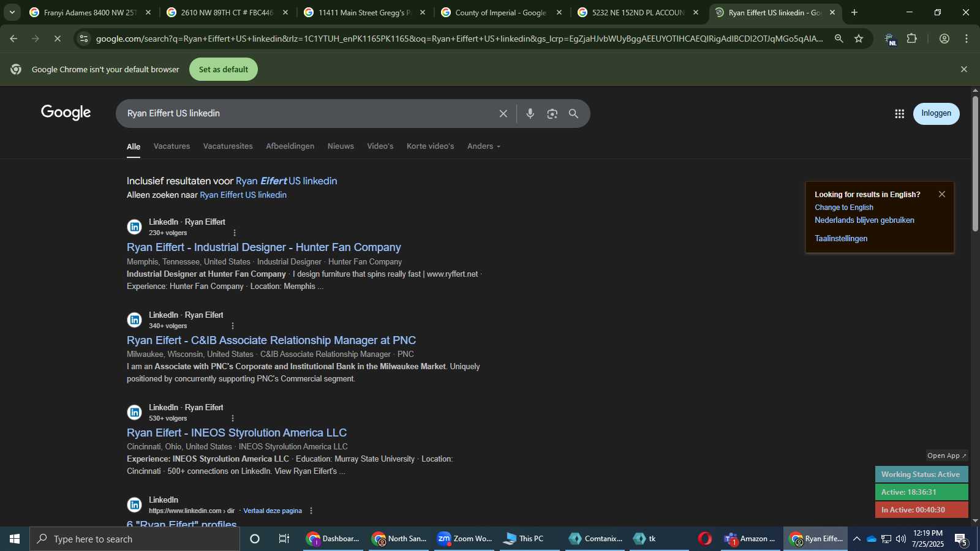
Task: Open volume control in system tray
Action: point(901,539)
